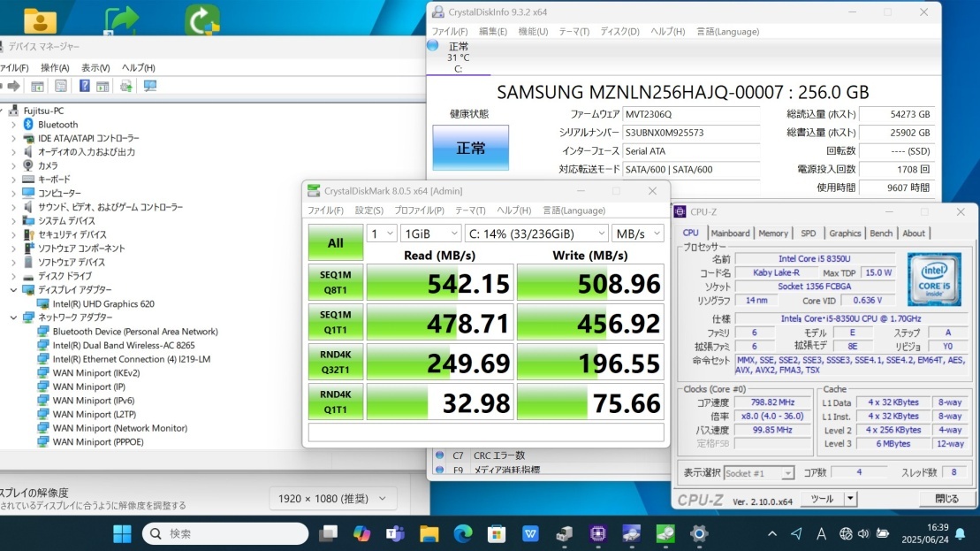Switch to the Bench tab in CPU-Z
This screenshot has width=980, height=551.
[x=881, y=233]
